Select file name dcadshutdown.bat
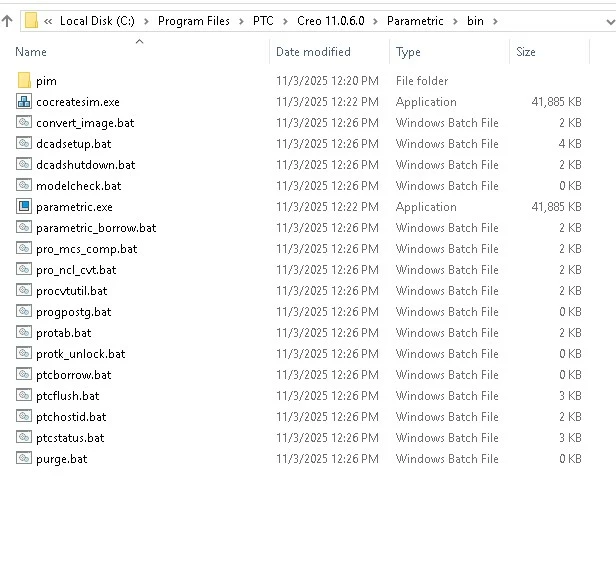 (x=86, y=165)
